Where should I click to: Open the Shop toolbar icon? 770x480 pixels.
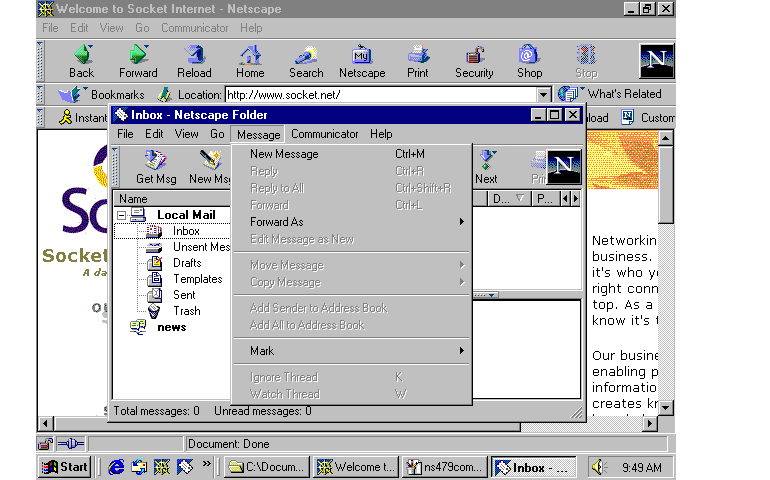click(529, 61)
